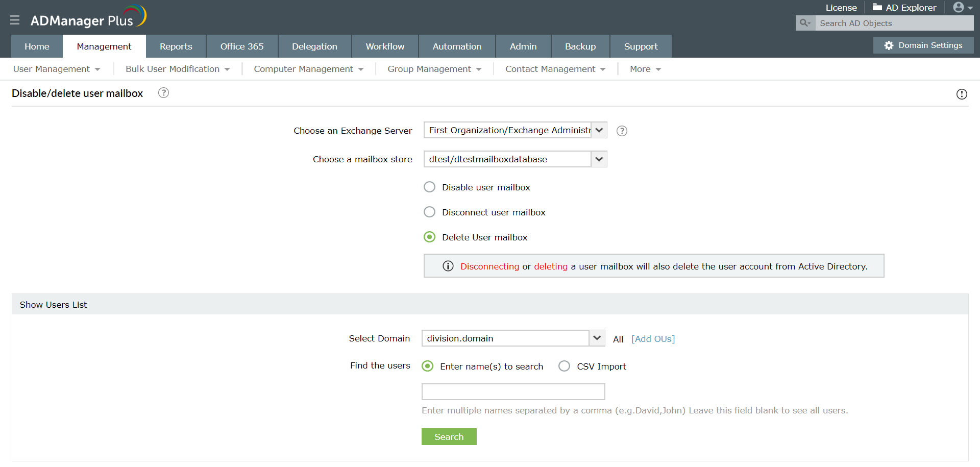The width and height of the screenshot is (980, 467).
Task: Click the magnifier icon in Search AD Objects
Action: pos(805,23)
